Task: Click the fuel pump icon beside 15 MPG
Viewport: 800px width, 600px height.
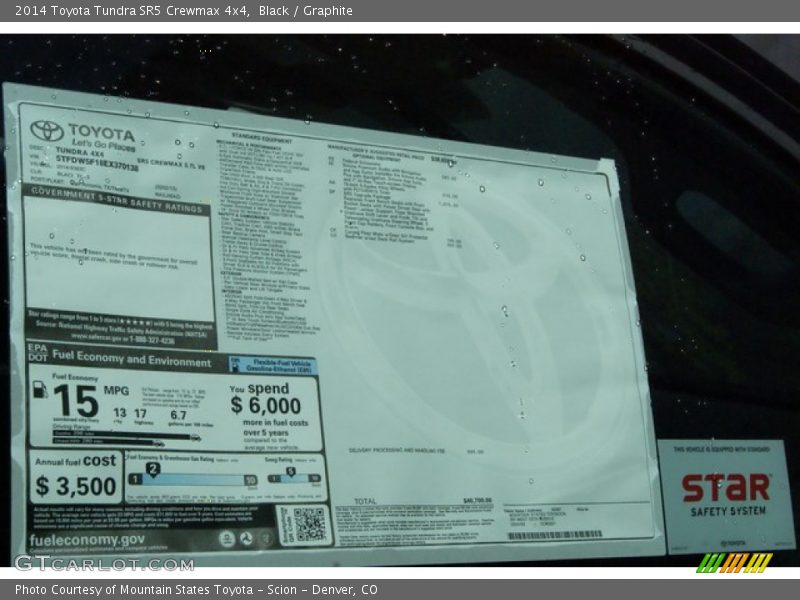Action: (x=40, y=390)
